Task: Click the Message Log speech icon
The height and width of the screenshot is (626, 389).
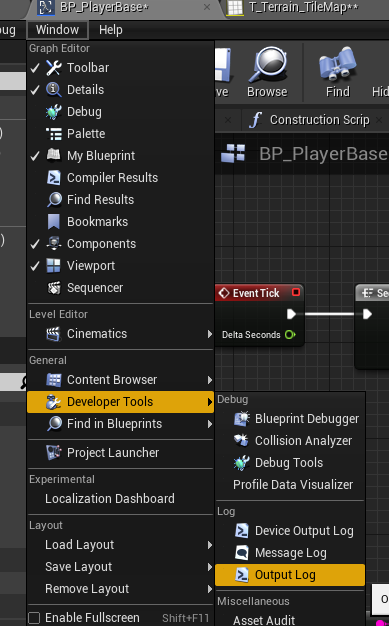Action: [242, 553]
